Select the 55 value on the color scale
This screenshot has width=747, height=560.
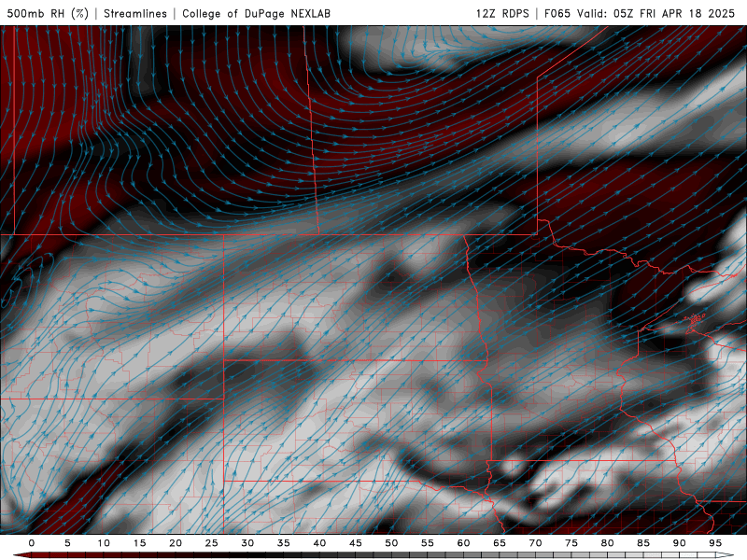428,543
